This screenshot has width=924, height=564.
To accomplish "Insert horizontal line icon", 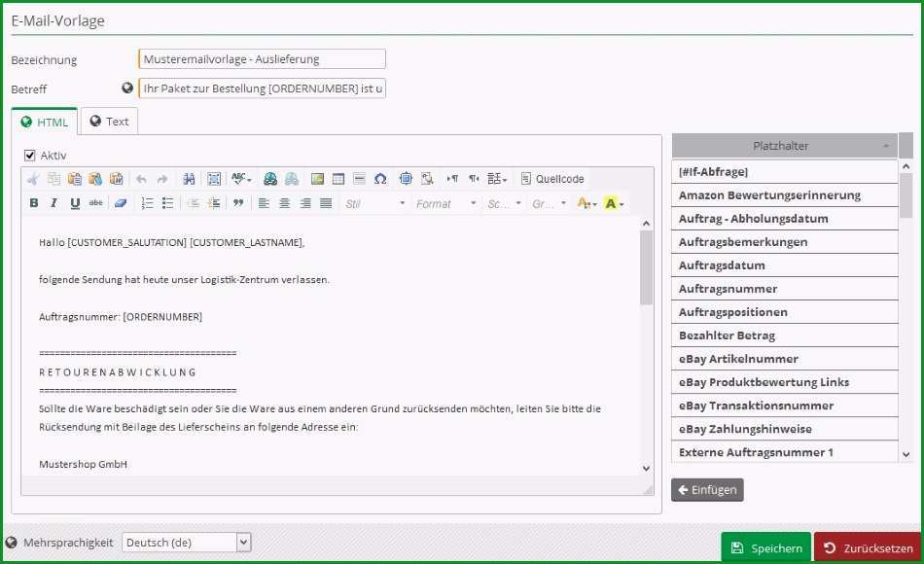I will [360, 179].
